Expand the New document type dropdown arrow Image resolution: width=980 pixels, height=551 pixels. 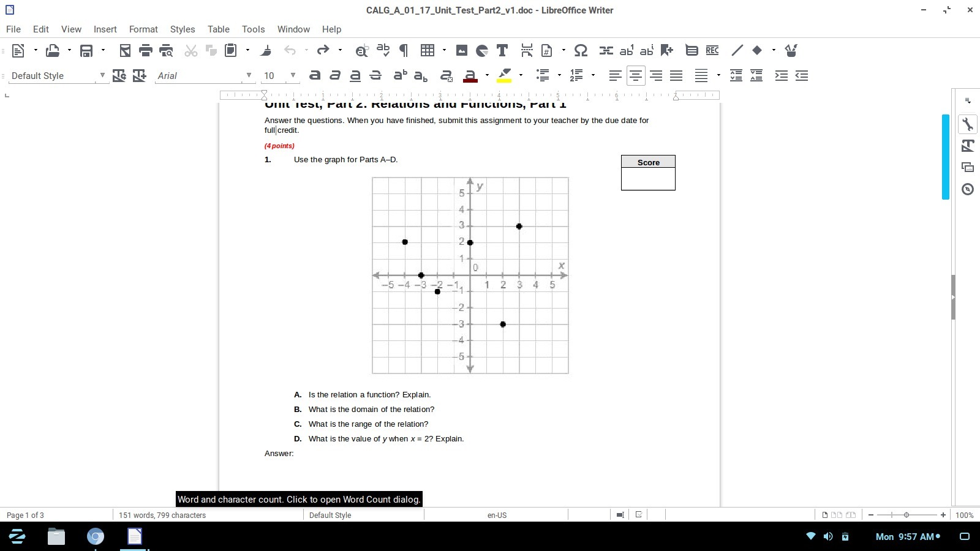(x=36, y=51)
